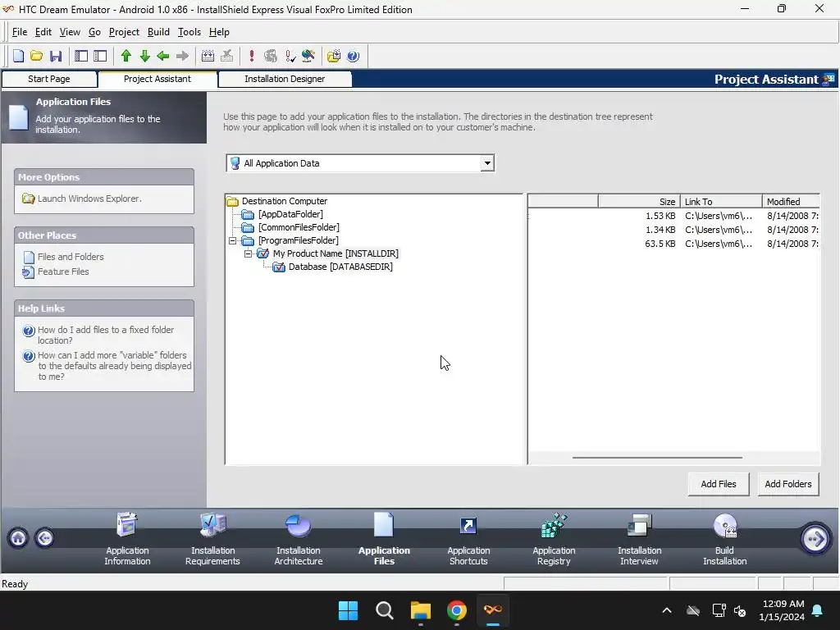Viewport: 840px width, 630px height.
Task: Click the gray gears toolbar icon
Action: click(271, 56)
